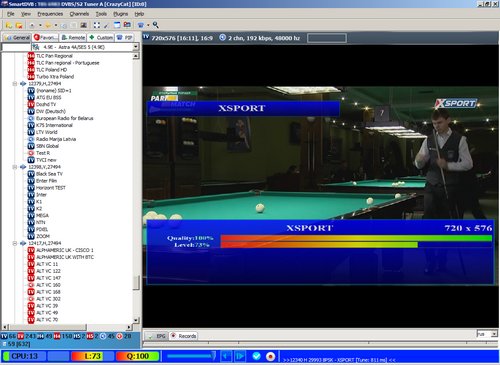Click the previous channel arrow button
Screen dimensions: 500x365
click(x=226, y=356)
